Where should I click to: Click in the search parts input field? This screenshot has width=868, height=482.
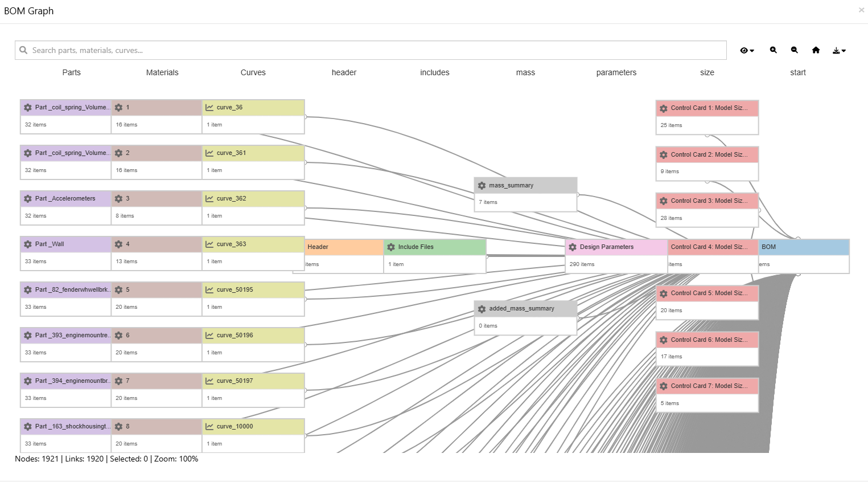(370, 50)
